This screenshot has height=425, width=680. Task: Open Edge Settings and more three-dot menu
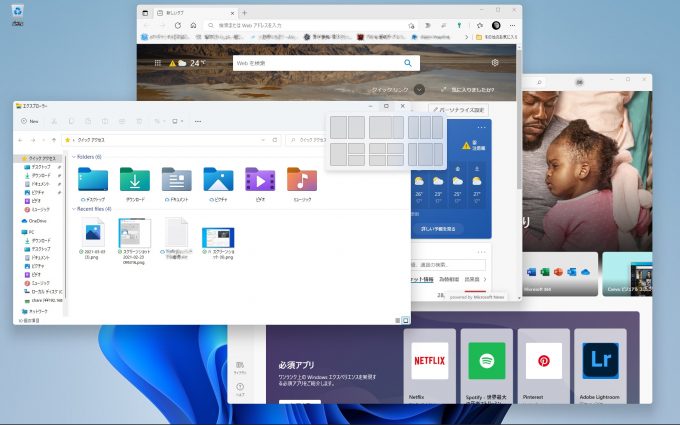click(x=513, y=26)
